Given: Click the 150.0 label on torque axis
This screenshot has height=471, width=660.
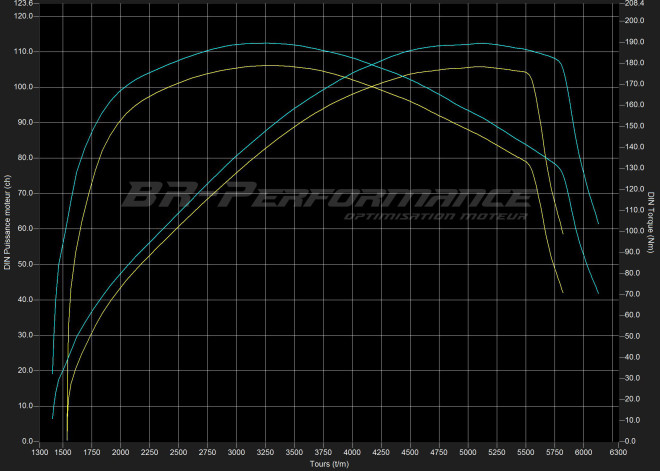Looking at the screenshot, I should pyautogui.click(x=633, y=127).
